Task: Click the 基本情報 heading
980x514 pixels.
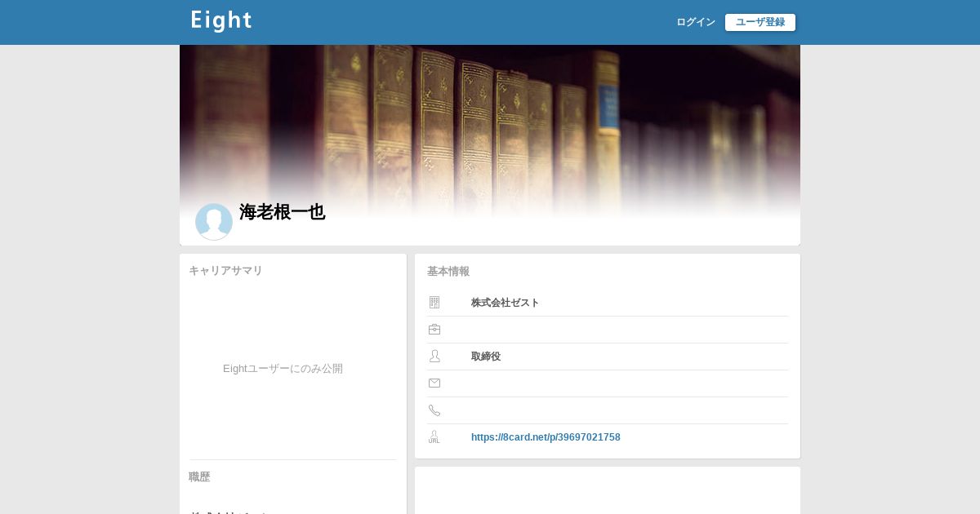Action: point(448,272)
